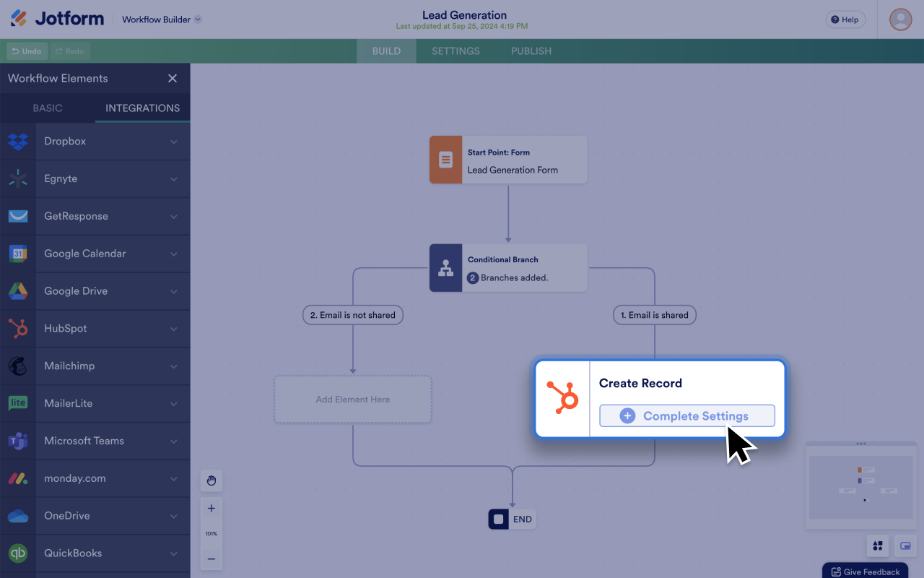Select the 'Email is shared' branch label

click(655, 315)
